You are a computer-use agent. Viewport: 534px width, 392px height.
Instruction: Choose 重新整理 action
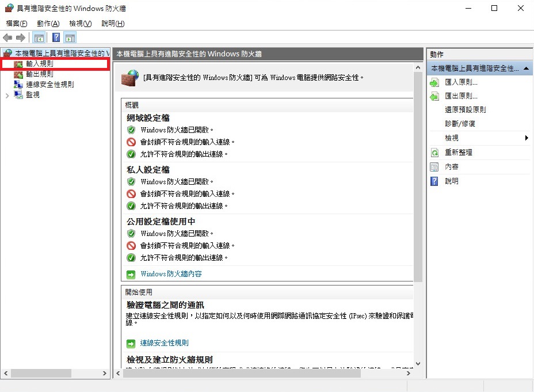click(459, 152)
